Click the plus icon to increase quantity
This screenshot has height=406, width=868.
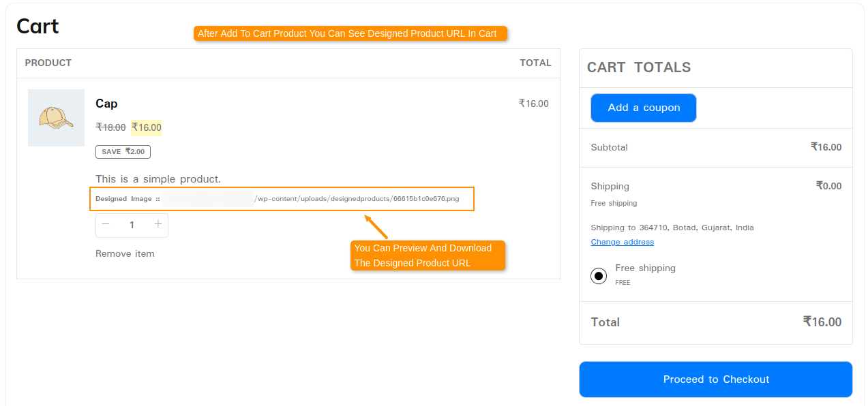click(158, 225)
